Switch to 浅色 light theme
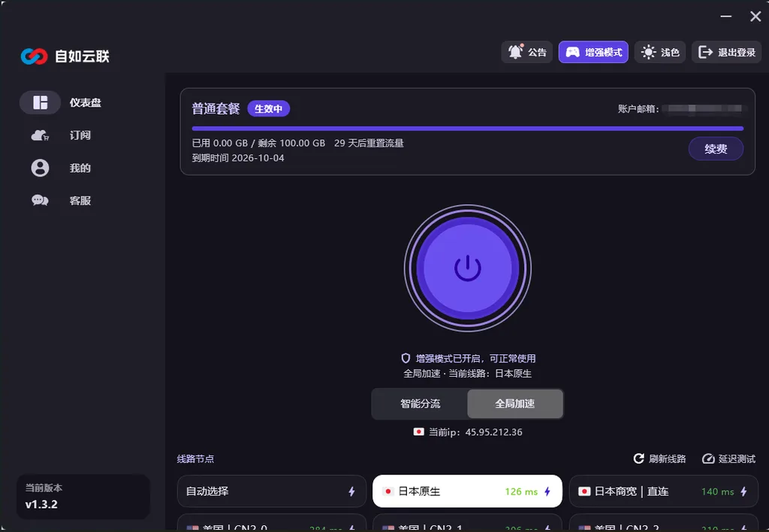This screenshot has height=532, width=769. (660, 52)
